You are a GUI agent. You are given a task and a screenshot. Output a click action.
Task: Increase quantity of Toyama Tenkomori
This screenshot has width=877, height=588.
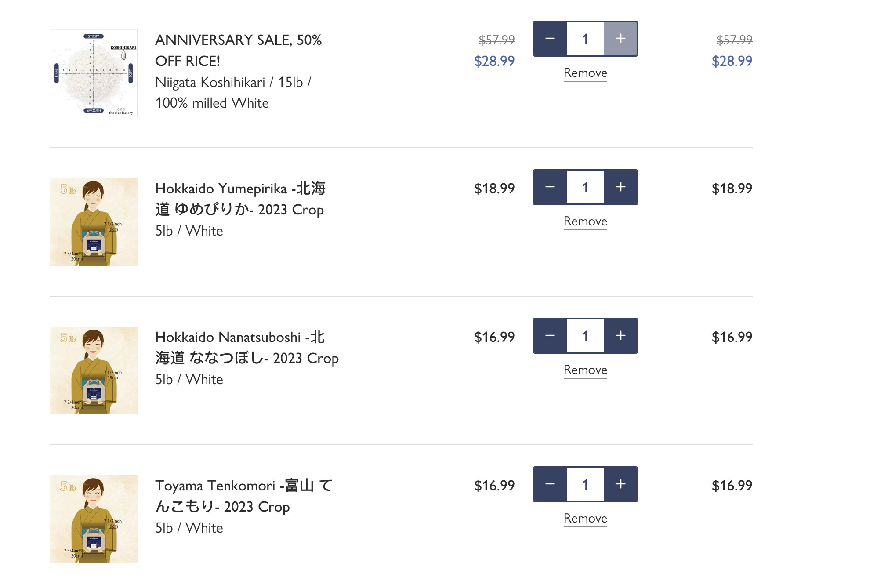click(x=620, y=484)
